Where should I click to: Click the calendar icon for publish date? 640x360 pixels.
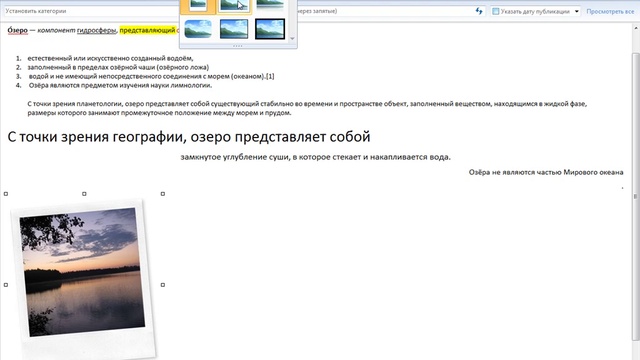(x=495, y=11)
